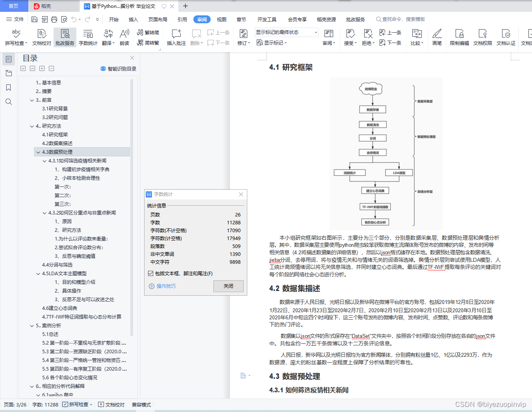This screenshot has width=532, height=412.
Task: Convert traditional to simplified with 繁转简
Action: click(x=148, y=33)
